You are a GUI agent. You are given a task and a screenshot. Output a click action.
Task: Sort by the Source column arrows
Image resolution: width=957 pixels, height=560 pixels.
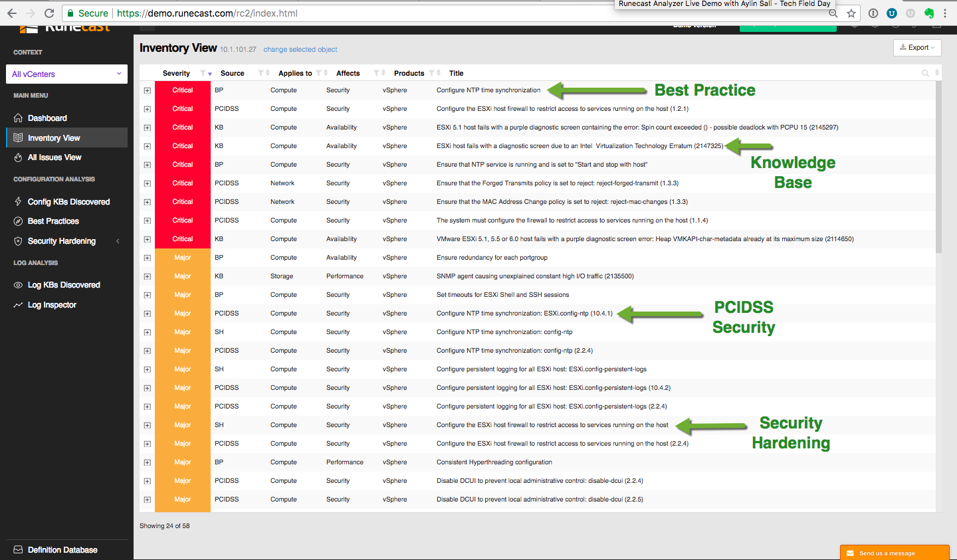click(268, 73)
